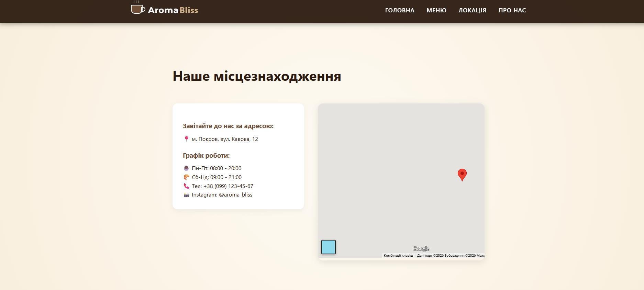644x290 pixels.
Task: Click the Дані карт ©2026 attribution text
Action: click(430, 256)
